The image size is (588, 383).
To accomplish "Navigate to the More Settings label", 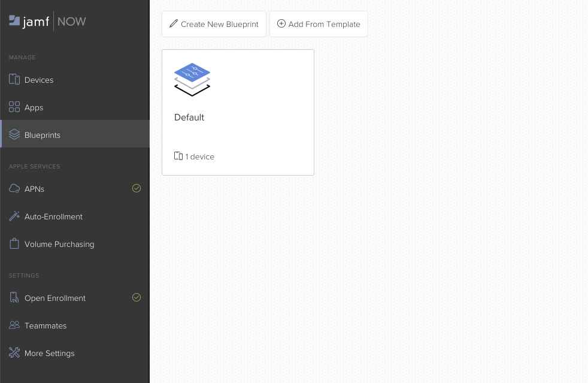I will coord(50,353).
